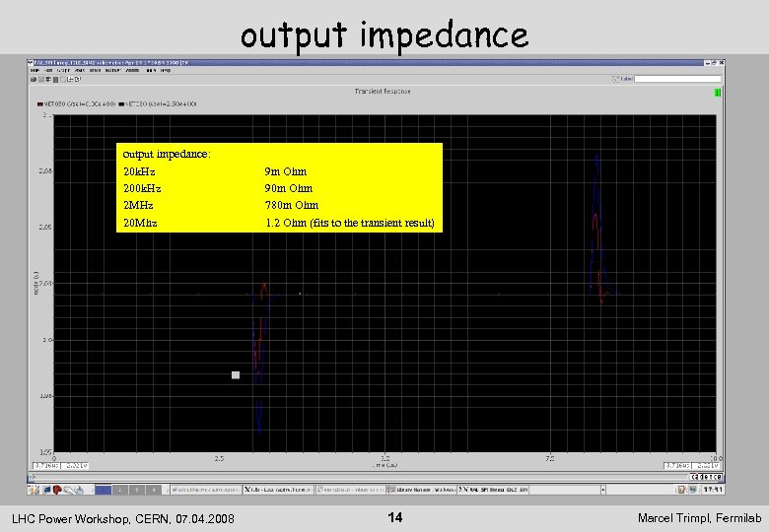
Task: Click the waveform window title bar text
Action: click(111, 63)
